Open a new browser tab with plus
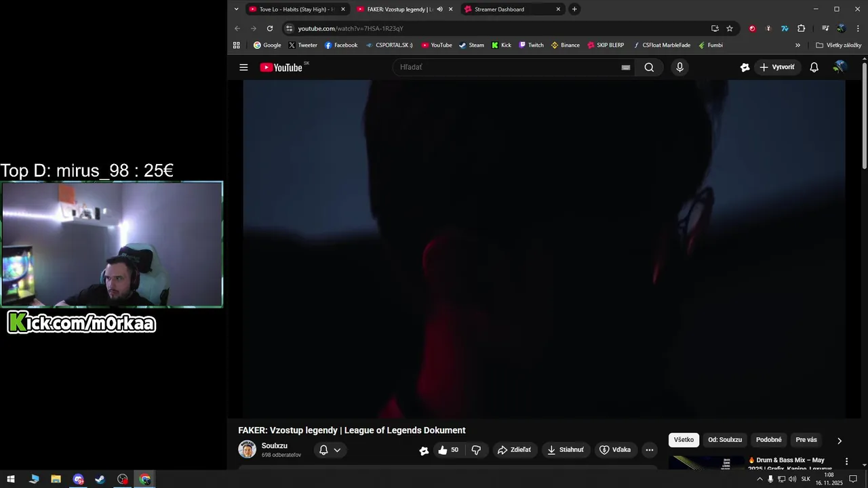 pyautogui.click(x=574, y=9)
